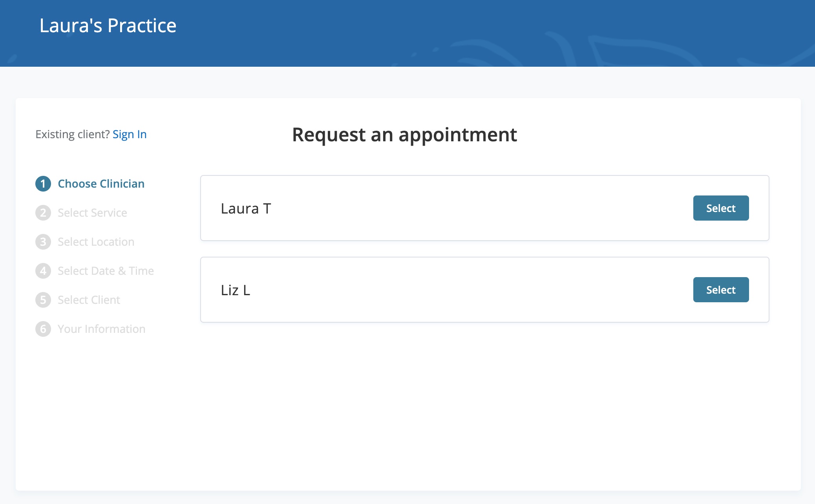Select clinician Laura T

pyautogui.click(x=721, y=208)
